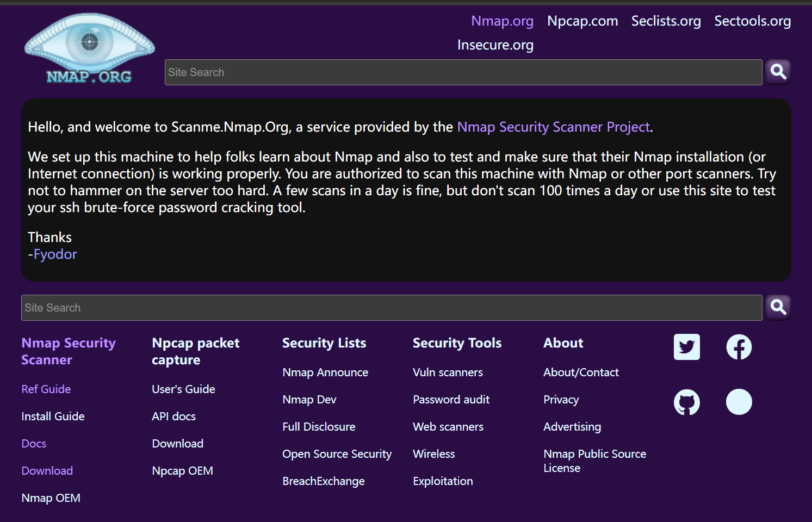The height and width of the screenshot is (522, 812).
Task: Open the Privacy link
Action: pyautogui.click(x=561, y=400)
